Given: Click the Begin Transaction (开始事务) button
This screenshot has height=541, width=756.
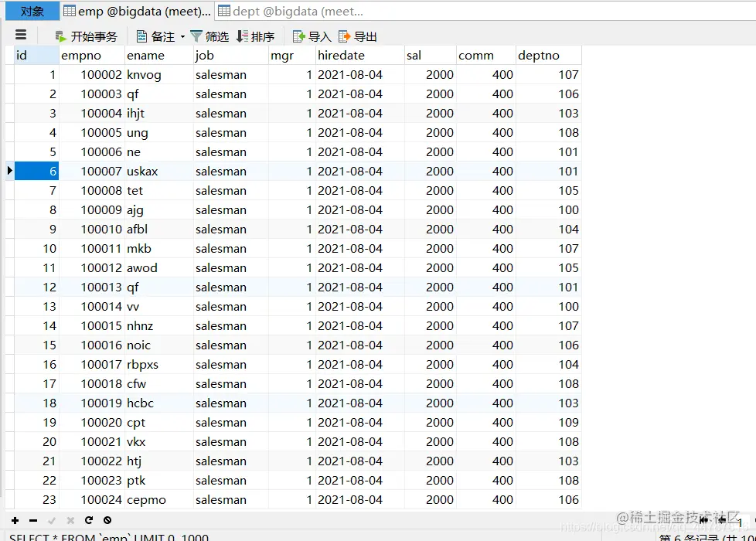Looking at the screenshot, I should (x=86, y=36).
